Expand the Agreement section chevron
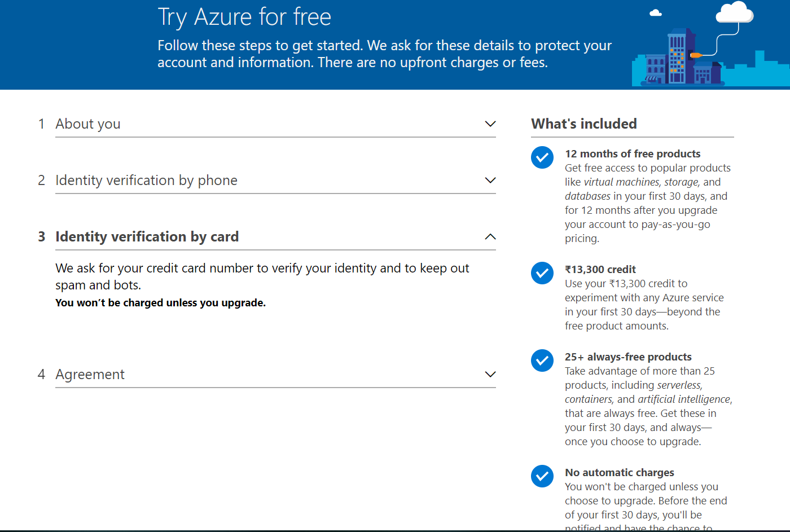The height and width of the screenshot is (532, 790). (x=490, y=375)
